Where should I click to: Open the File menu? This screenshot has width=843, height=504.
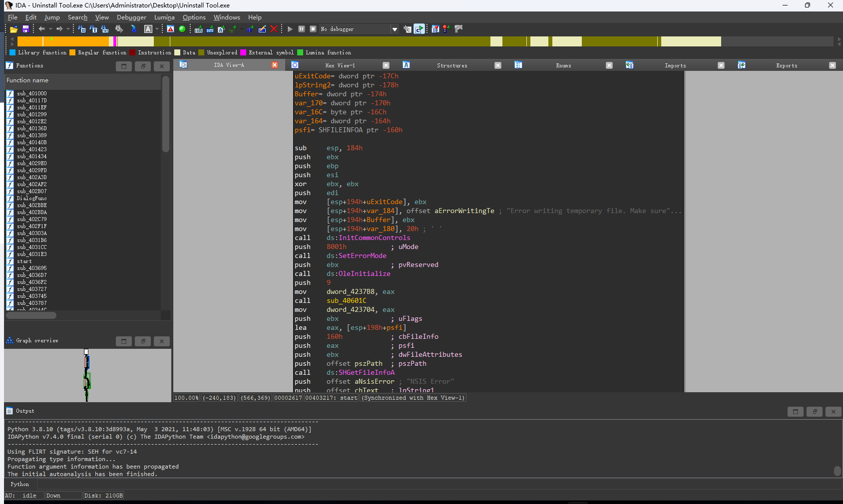point(12,17)
